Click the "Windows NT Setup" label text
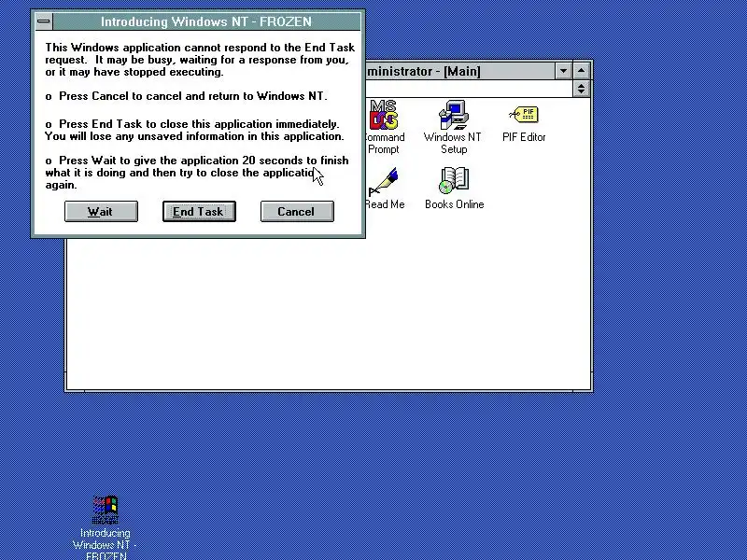This screenshot has height=560, width=747. click(453, 143)
